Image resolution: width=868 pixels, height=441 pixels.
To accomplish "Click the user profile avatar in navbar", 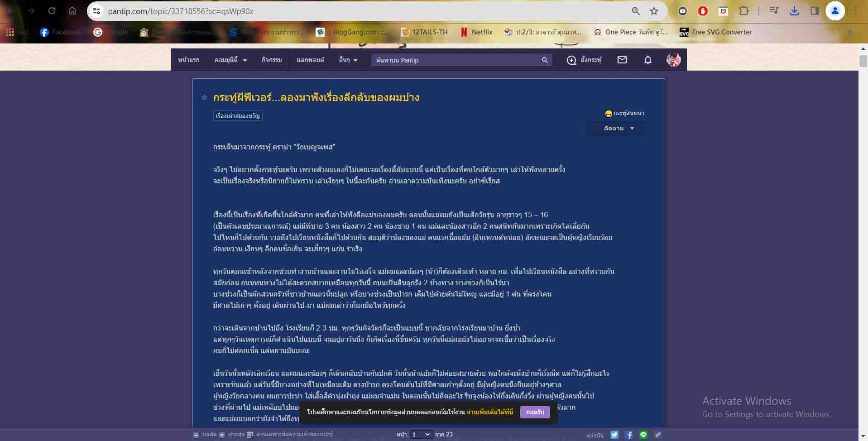I will tap(673, 60).
